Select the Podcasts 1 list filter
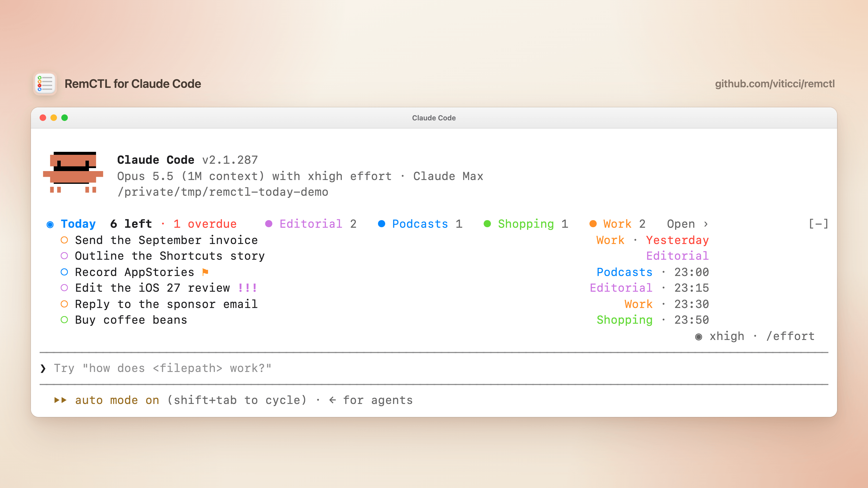 click(420, 224)
